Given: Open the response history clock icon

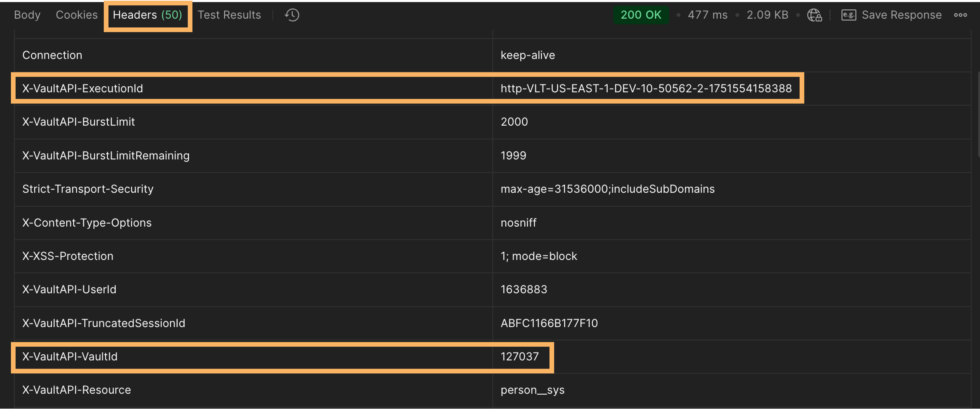Looking at the screenshot, I should click(x=292, y=15).
